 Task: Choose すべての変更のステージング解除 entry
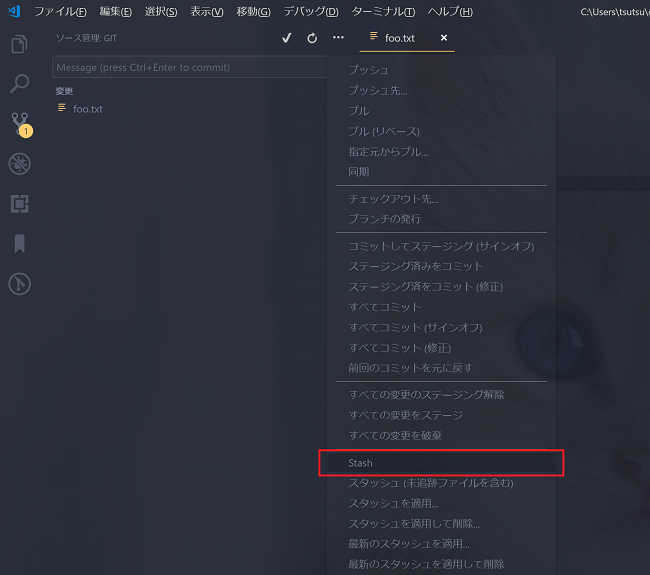pos(441,395)
